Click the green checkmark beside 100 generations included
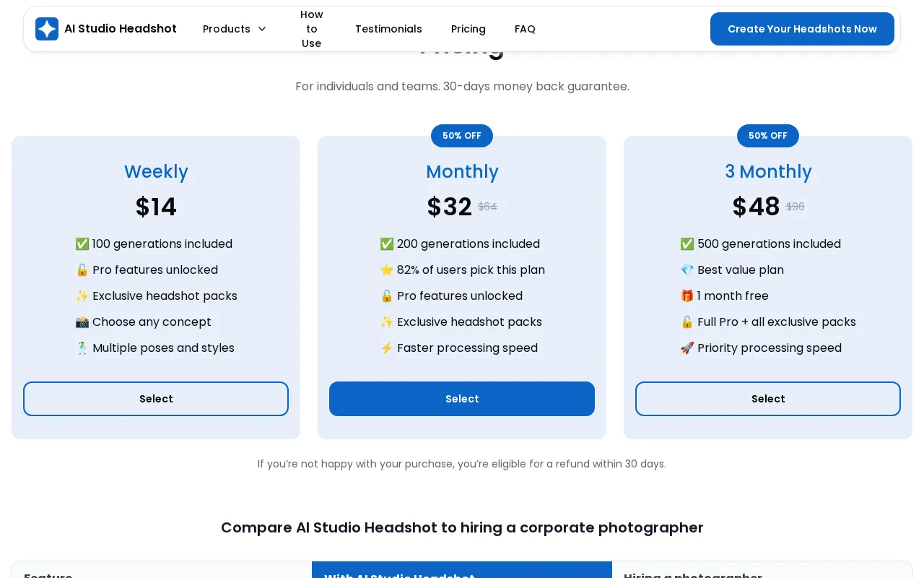Screen dimensions: 924x578 [82, 244]
